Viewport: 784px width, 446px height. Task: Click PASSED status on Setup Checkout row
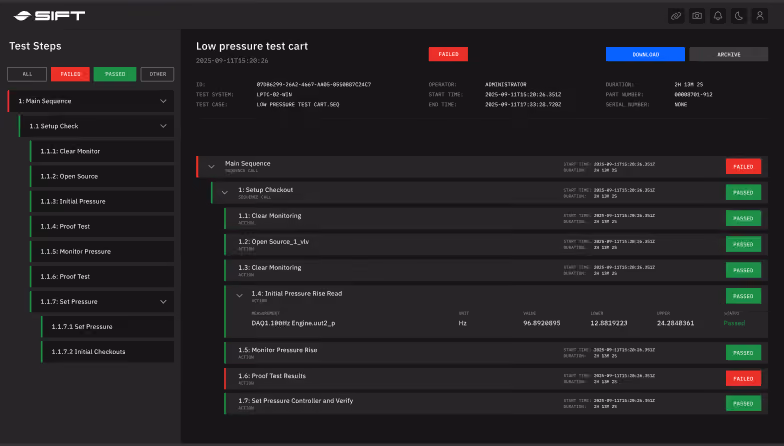[743, 192]
